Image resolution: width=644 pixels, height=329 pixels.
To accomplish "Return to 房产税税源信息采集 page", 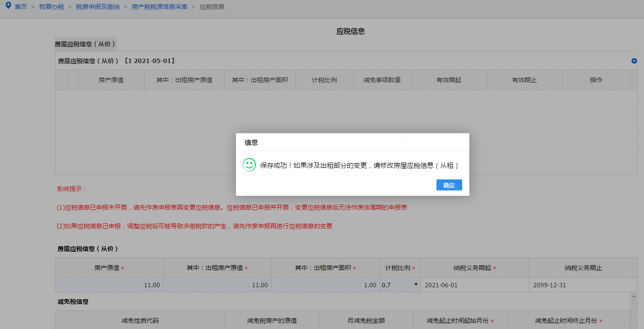I will point(160,7).
